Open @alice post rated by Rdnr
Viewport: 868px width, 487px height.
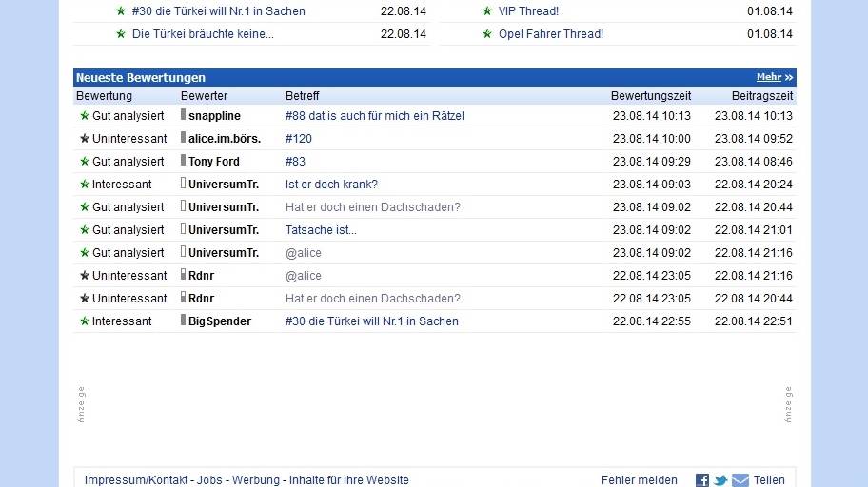(x=304, y=276)
